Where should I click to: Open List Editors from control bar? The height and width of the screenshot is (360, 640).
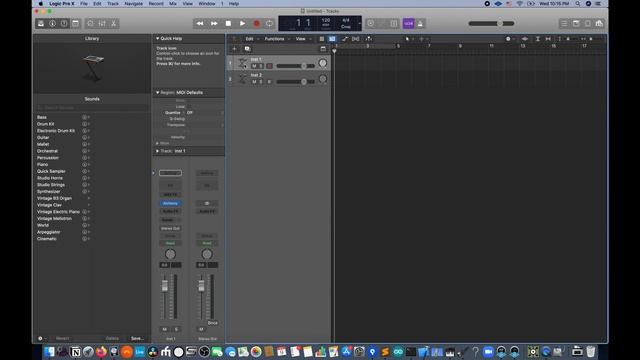pos(564,24)
